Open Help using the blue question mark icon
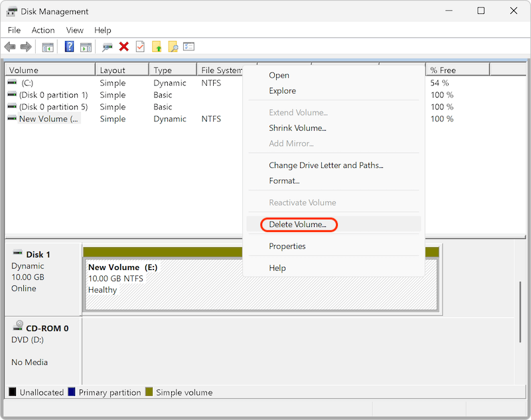Viewport: 531px width, 420px height. [70, 46]
